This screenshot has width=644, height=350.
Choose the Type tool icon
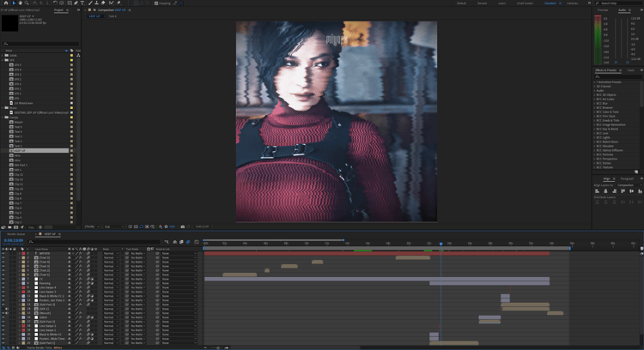tap(82, 3)
